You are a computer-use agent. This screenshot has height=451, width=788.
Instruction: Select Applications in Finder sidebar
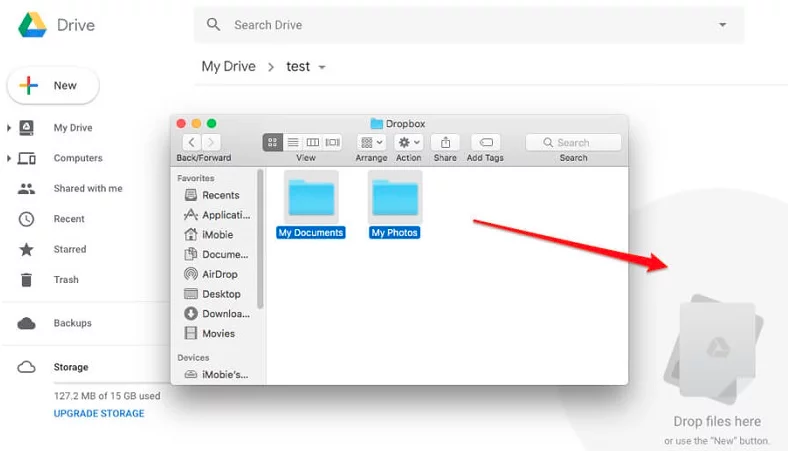(x=217, y=215)
